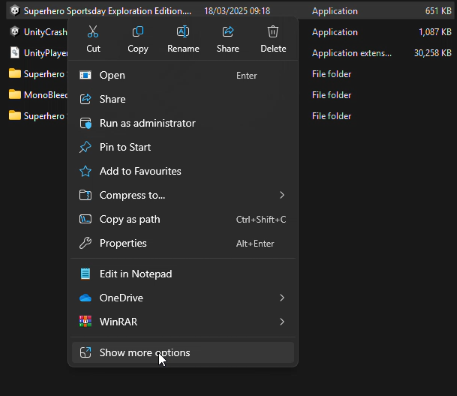Click the Share icon in top row
The width and height of the screenshot is (457, 396).
[228, 32]
